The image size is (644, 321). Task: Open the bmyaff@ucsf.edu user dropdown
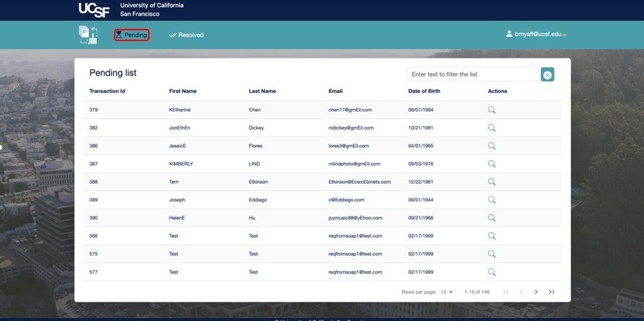[536, 34]
